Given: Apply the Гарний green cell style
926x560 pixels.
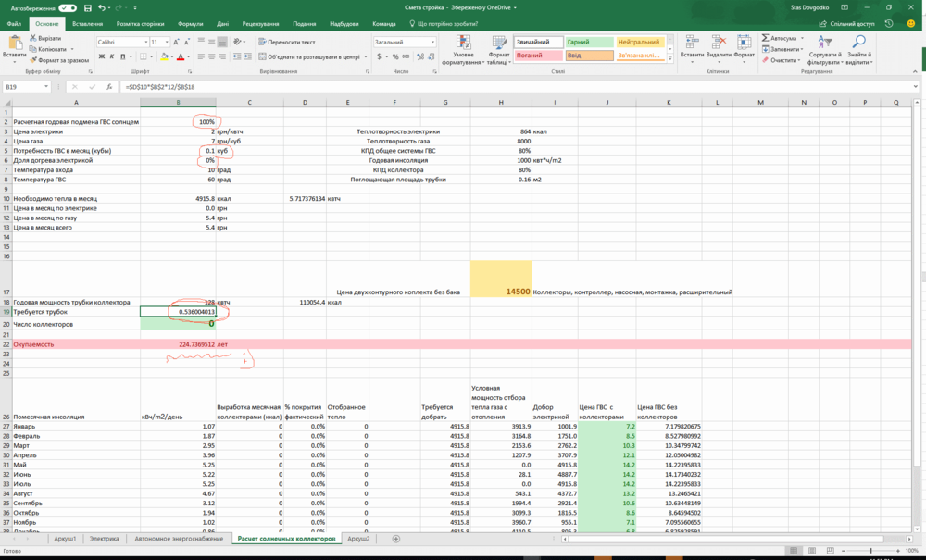Looking at the screenshot, I should [588, 42].
